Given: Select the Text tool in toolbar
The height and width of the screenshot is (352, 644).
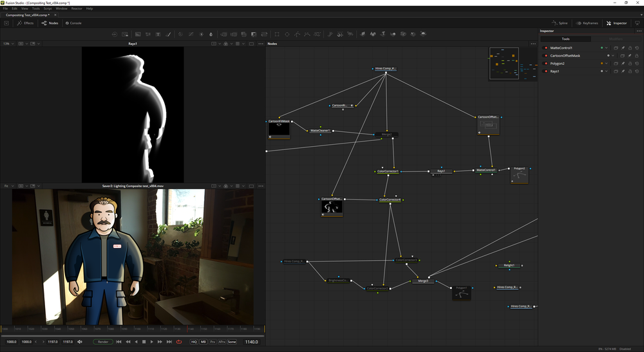Looking at the screenshot, I should [x=158, y=34].
